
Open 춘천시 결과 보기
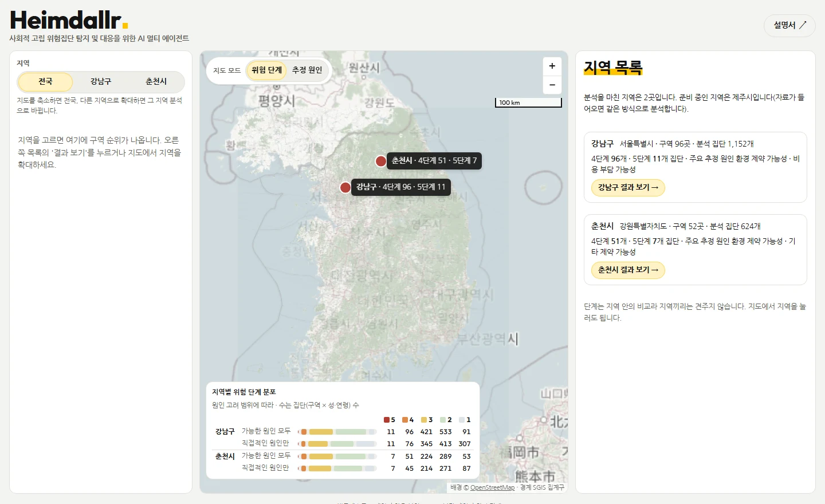click(x=628, y=270)
